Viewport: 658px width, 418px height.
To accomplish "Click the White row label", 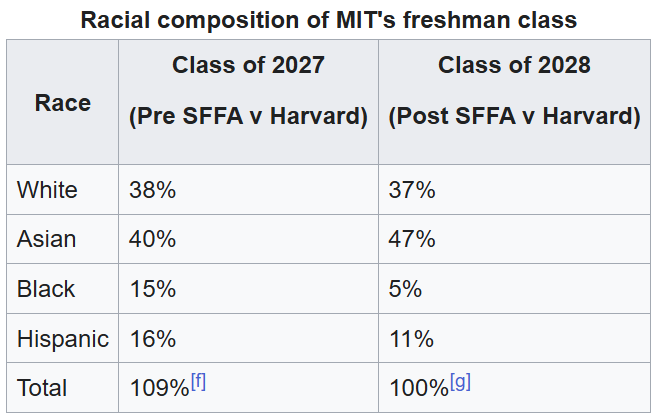I will [x=47, y=190].
